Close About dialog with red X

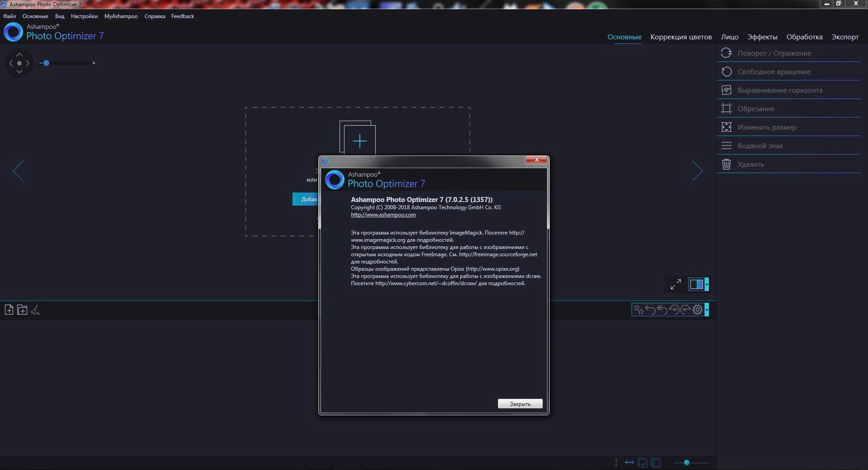pyautogui.click(x=537, y=160)
